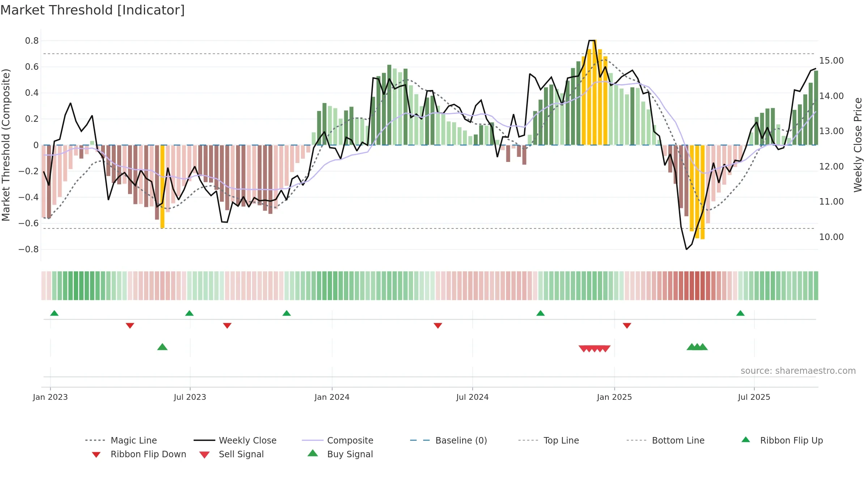Viewport: 868px width, 488px height.
Task: Click the Jul 2025 x-axis label
Action: pos(754,397)
